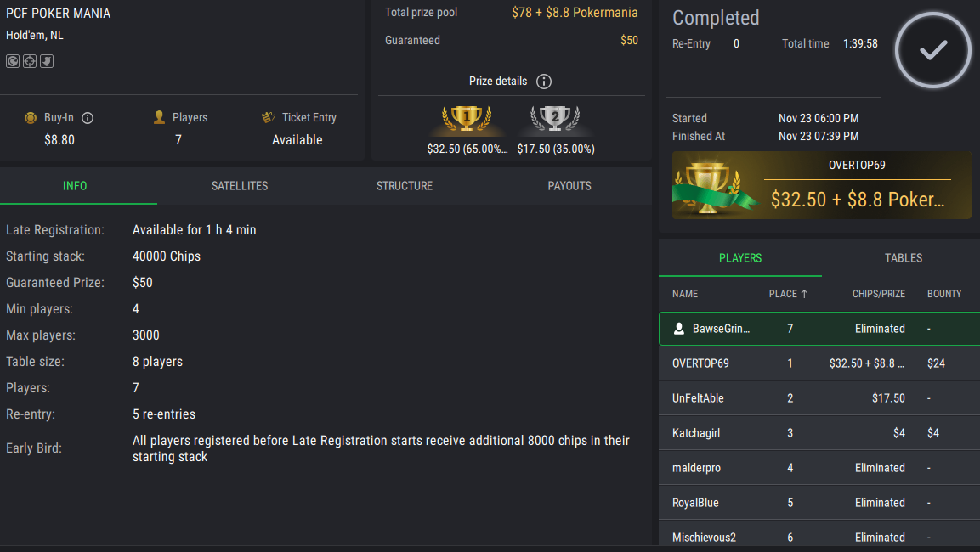This screenshot has height=552, width=980.
Task: Sort players by the Place column
Action: tap(788, 294)
